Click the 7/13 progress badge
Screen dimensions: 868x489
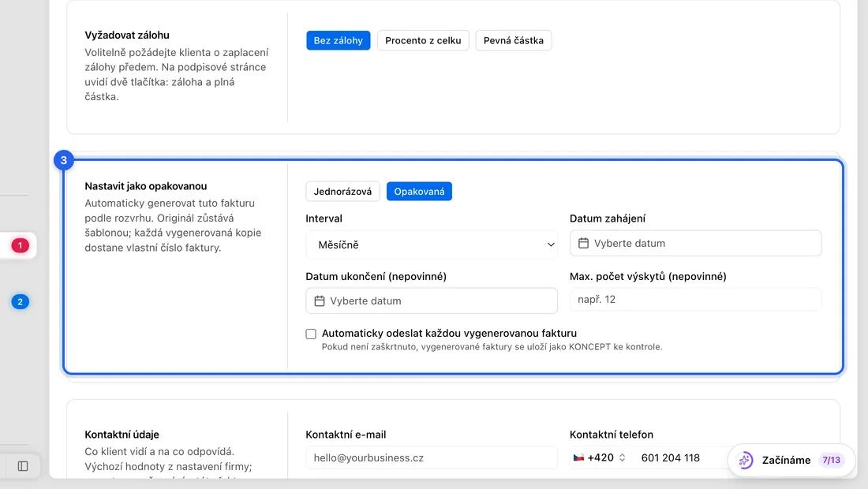coord(831,461)
